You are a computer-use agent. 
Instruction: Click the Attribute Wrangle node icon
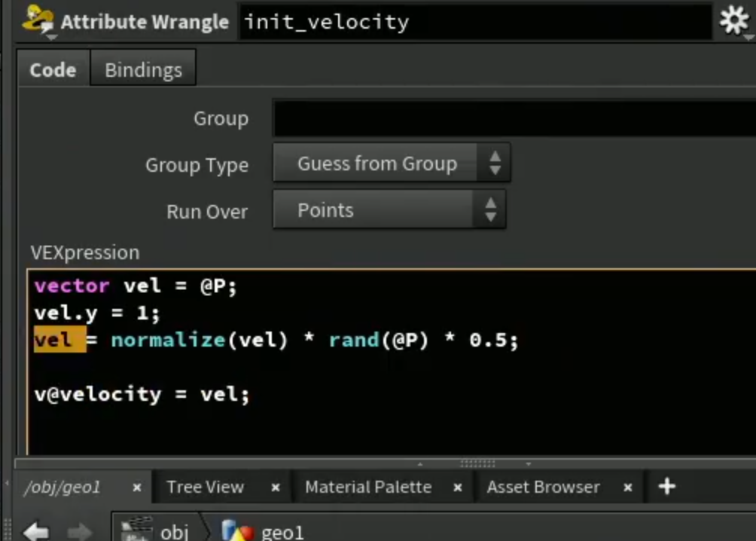tap(38, 20)
